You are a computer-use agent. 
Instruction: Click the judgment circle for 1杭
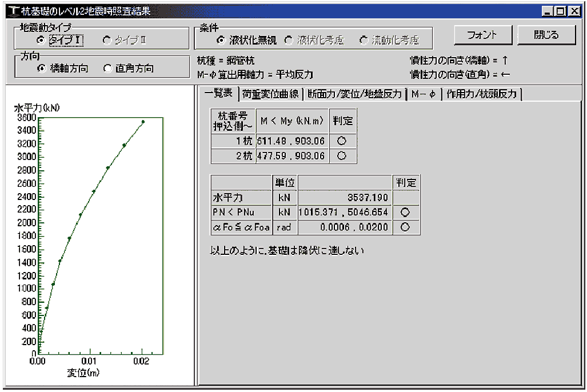pyautogui.click(x=342, y=141)
